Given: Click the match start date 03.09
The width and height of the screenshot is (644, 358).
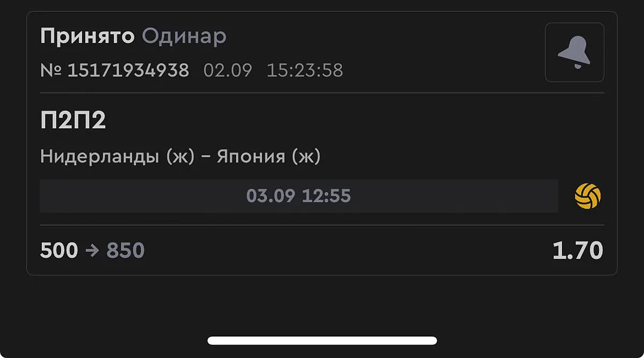Looking at the screenshot, I should (x=270, y=196).
